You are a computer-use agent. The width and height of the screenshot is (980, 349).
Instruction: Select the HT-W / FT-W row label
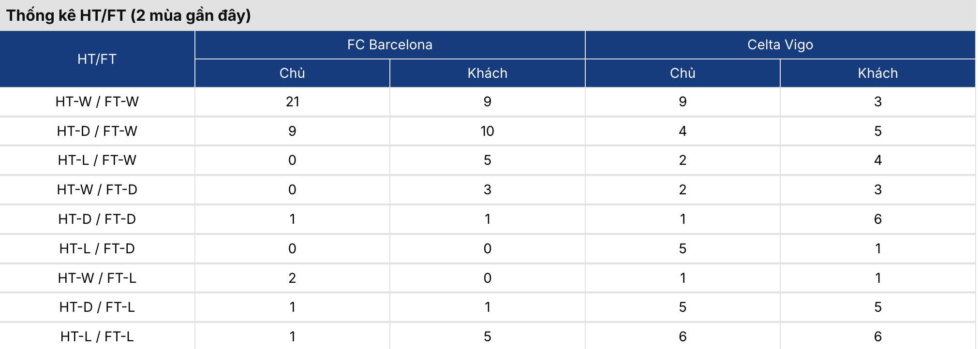pyautogui.click(x=97, y=102)
